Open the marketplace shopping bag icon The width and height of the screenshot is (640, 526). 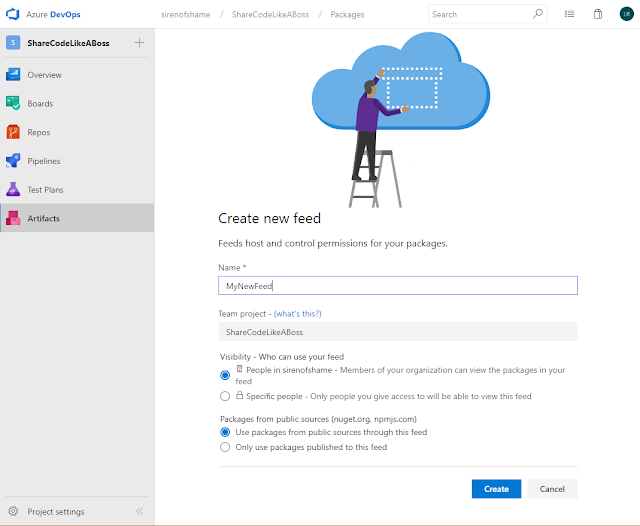point(598,14)
